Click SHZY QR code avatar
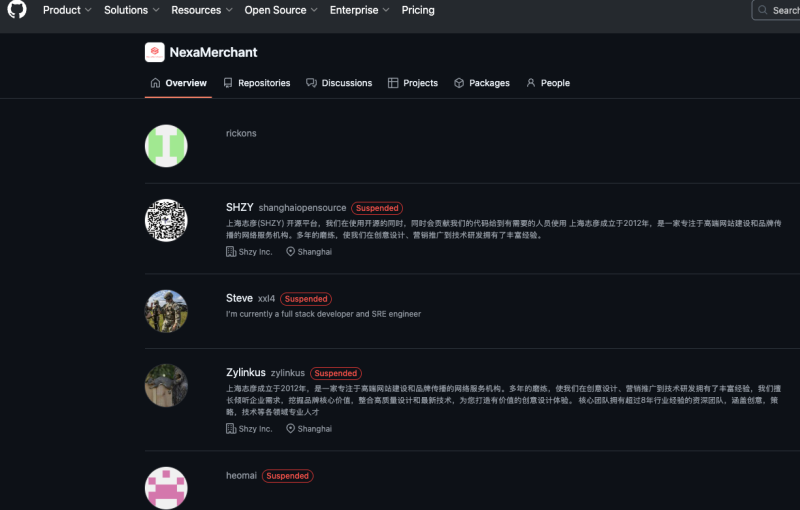The height and width of the screenshot is (510, 800). click(x=166, y=220)
